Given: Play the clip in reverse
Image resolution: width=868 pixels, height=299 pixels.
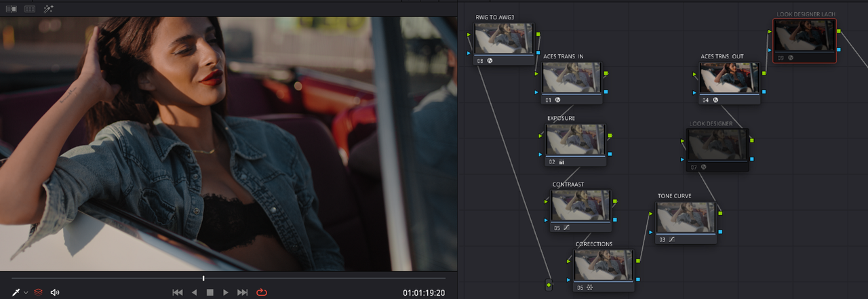Looking at the screenshot, I should tap(194, 292).
